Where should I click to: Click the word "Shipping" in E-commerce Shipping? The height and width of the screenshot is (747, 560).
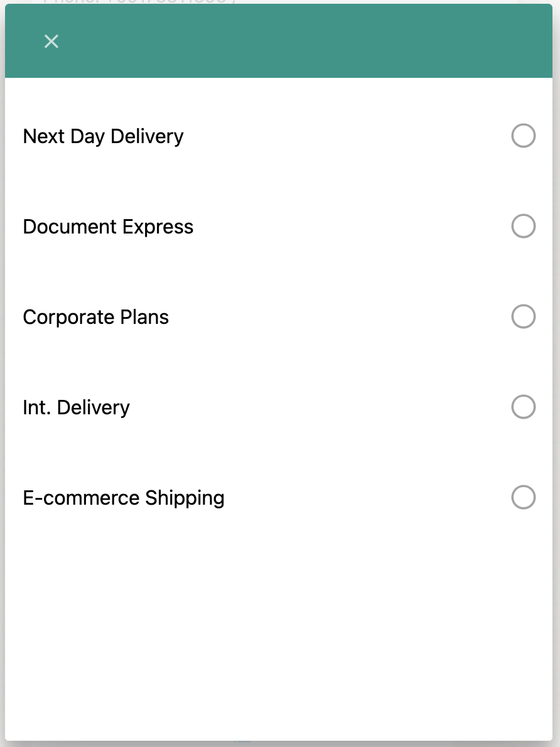(x=185, y=498)
